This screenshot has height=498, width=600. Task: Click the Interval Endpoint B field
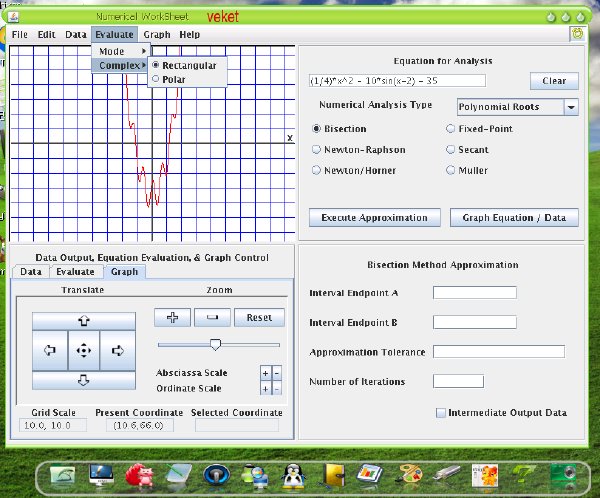pyautogui.click(x=474, y=322)
